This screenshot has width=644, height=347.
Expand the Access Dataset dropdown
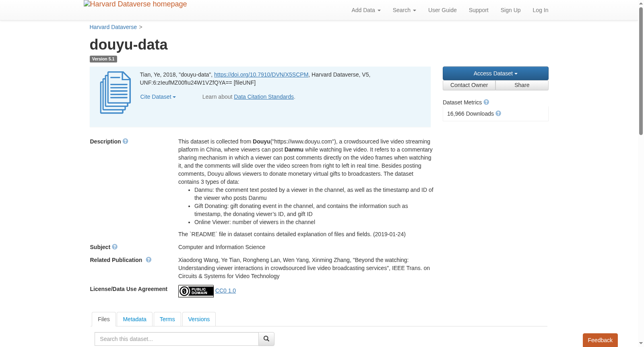click(495, 73)
